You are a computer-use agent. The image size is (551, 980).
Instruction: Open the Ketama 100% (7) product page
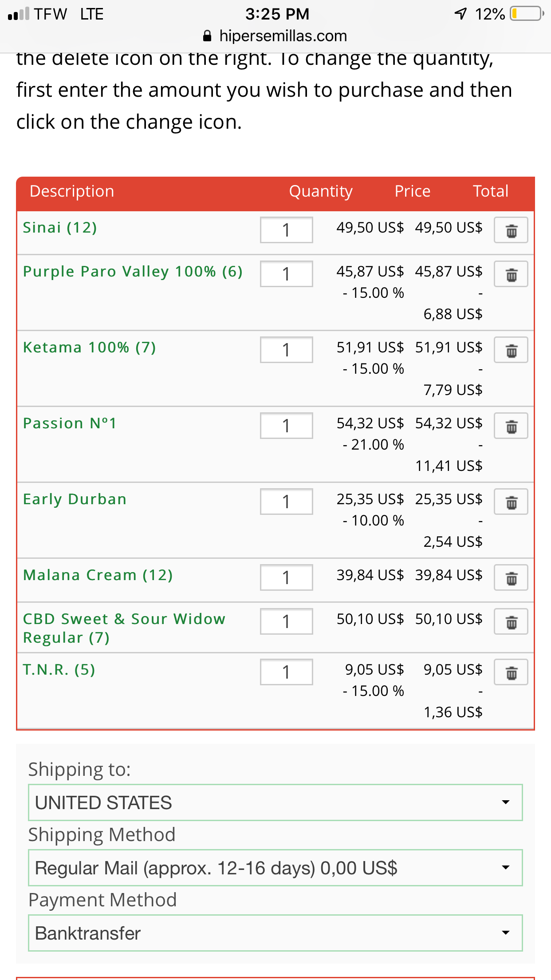point(90,348)
